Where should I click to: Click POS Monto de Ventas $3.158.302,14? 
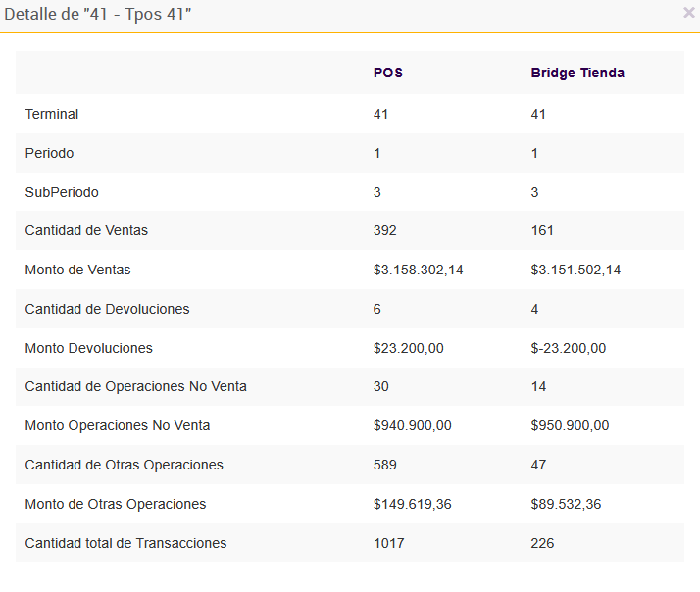click(418, 270)
